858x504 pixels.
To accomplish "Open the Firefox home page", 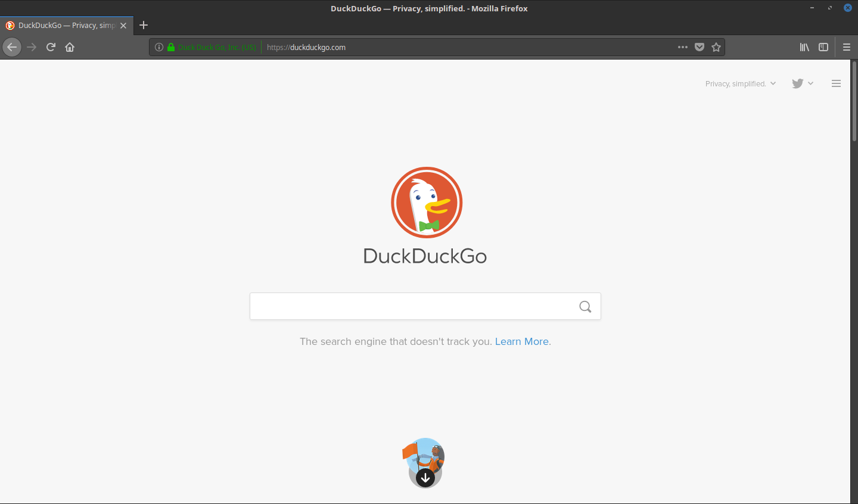I will coord(70,47).
